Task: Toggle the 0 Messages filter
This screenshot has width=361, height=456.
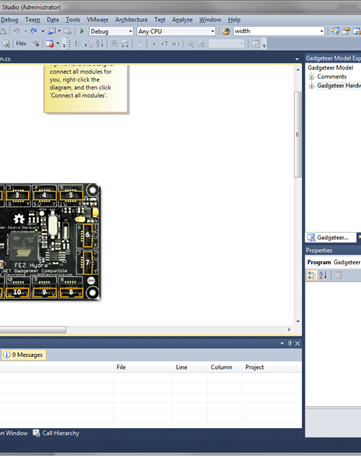Action: coord(23,355)
